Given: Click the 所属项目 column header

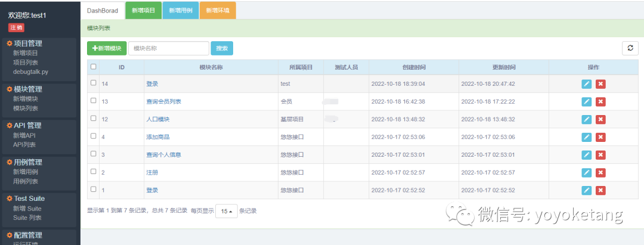Looking at the screenshot, I should [x=301, y=67].
